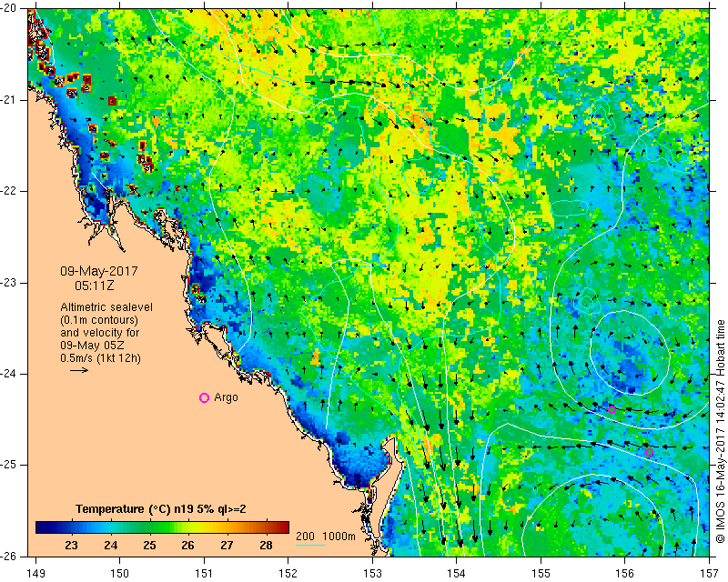The image size is (728, 582).
Task: Click the latitude axis label -22
Action: 9,191
